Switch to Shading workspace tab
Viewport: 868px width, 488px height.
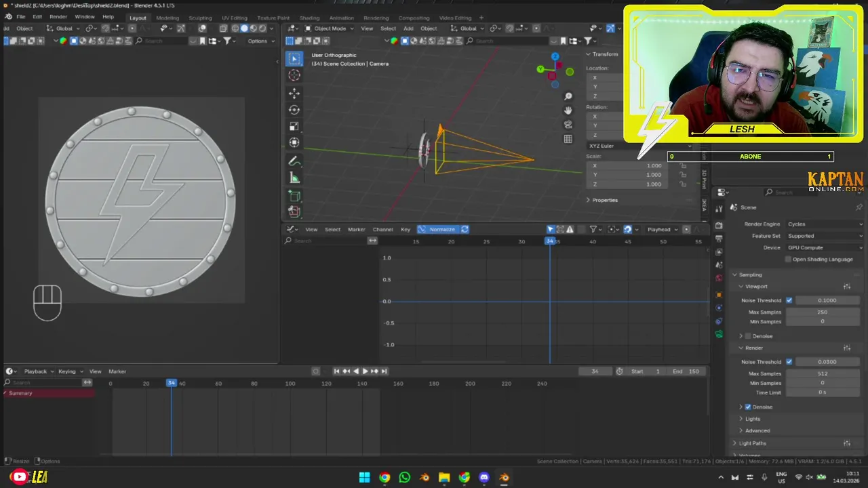coord(309,18)
